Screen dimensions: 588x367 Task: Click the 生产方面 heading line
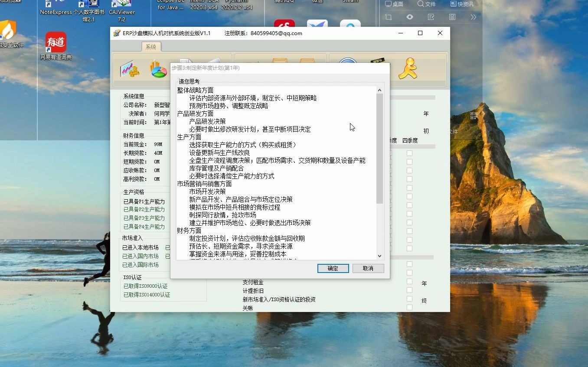click(189, 137)
